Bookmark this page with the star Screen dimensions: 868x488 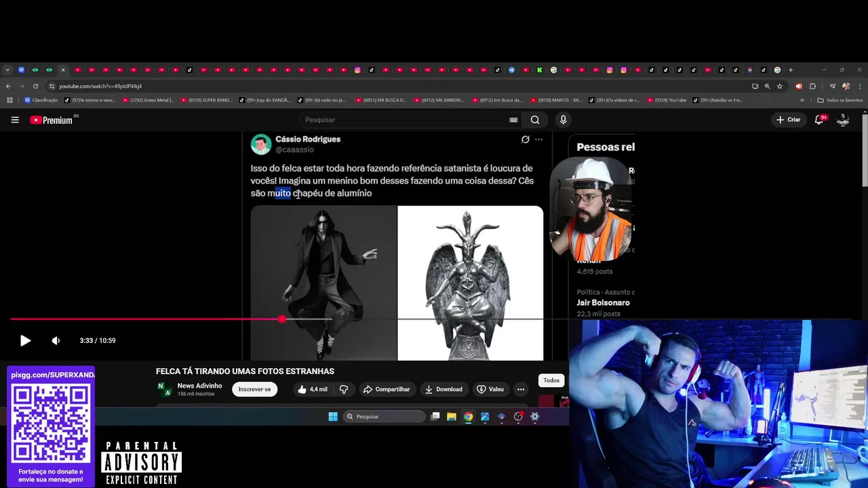coord(780,86)
